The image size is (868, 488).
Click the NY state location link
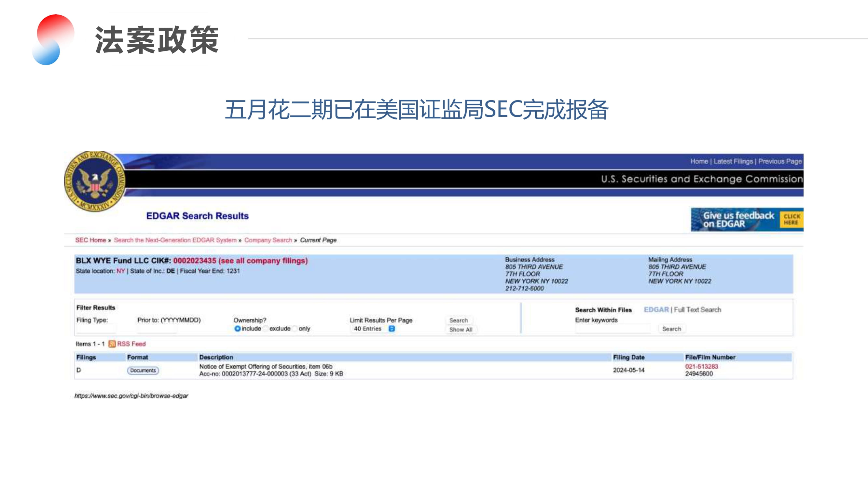(121, 271)
